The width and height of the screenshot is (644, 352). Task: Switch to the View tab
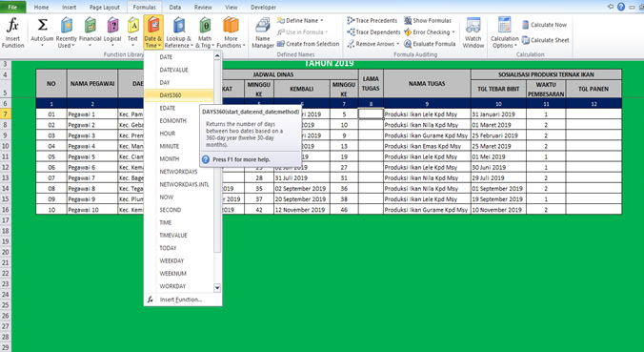tap(231, 7)
